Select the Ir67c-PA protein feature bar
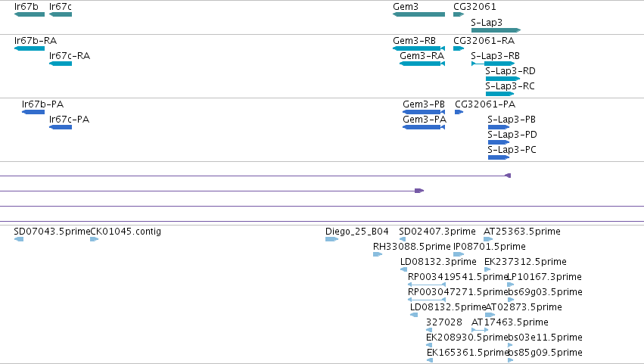 point(61,127)
